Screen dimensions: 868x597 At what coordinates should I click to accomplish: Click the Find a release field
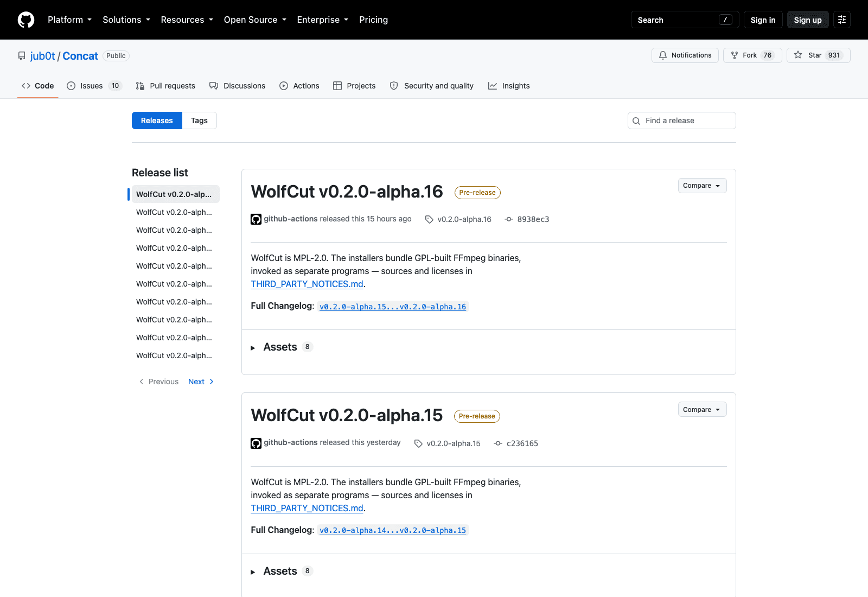pyautogui.click(x=682, y=120)
